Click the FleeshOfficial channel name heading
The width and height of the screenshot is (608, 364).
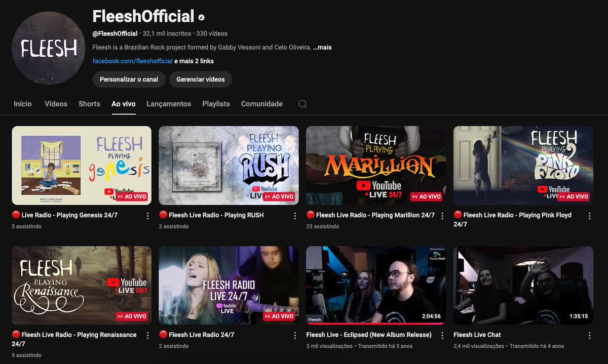tap(143, 16)
